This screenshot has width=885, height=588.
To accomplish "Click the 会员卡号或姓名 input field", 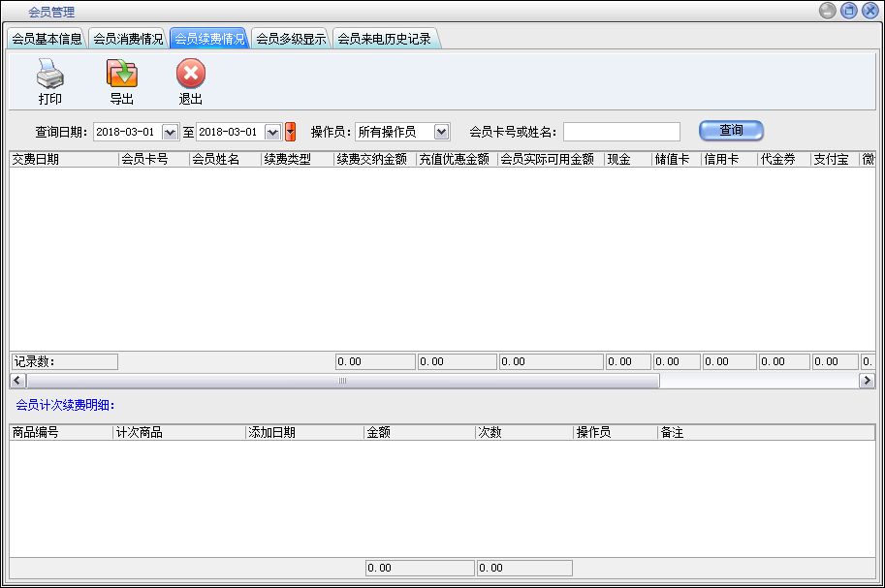I will pos(621,132).
